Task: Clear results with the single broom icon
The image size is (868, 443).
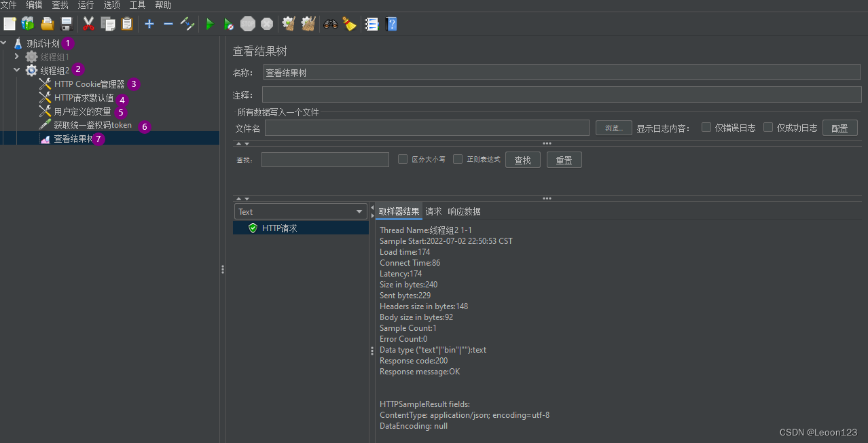Action: point(289,24)
